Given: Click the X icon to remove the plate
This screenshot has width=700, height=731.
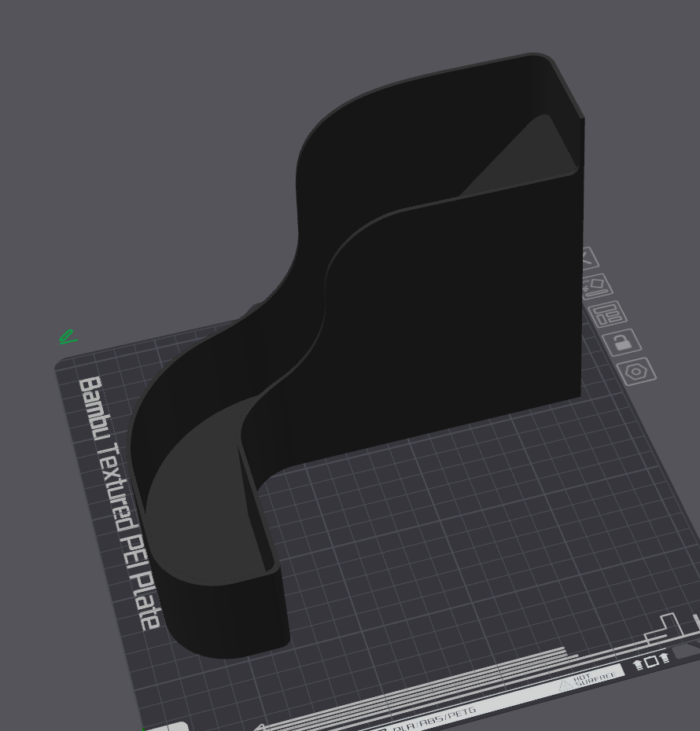Looking at the screenshot, I should tap(589, 259).
